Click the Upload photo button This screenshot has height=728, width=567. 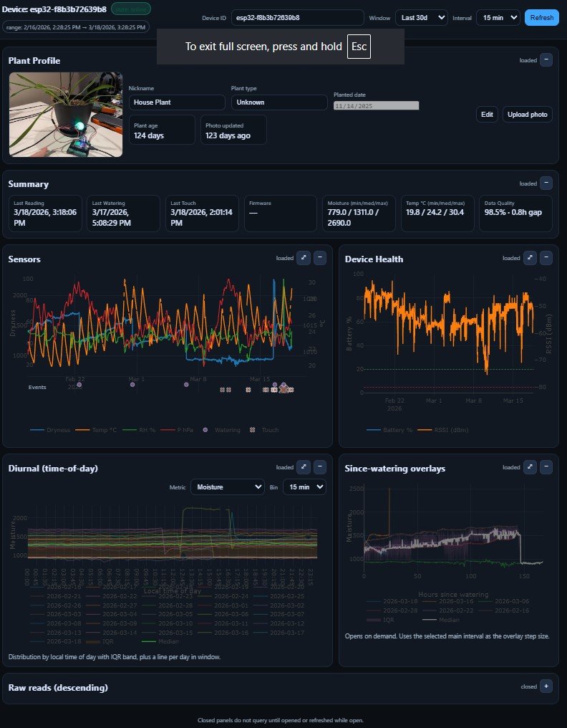tap(527, 114)
